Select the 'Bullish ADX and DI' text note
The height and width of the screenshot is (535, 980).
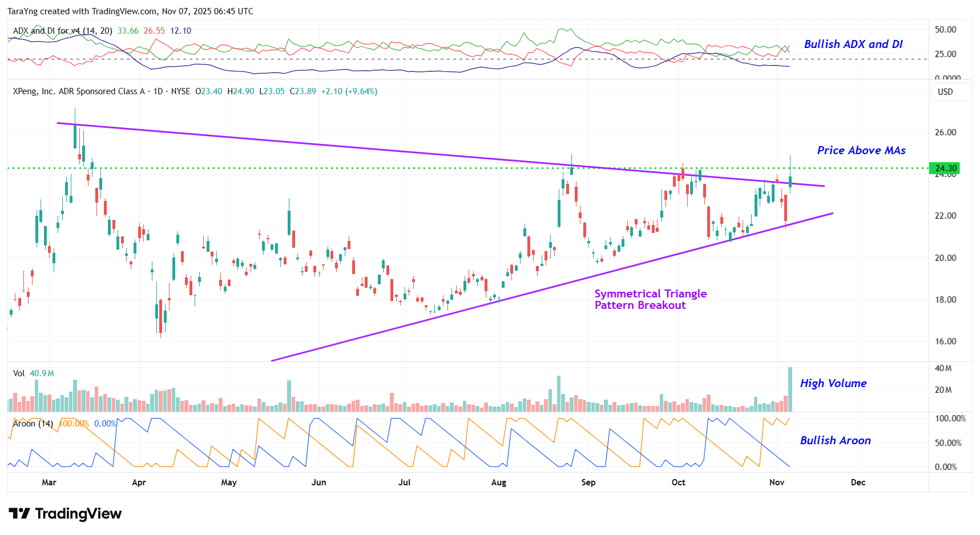click(853, 44)
